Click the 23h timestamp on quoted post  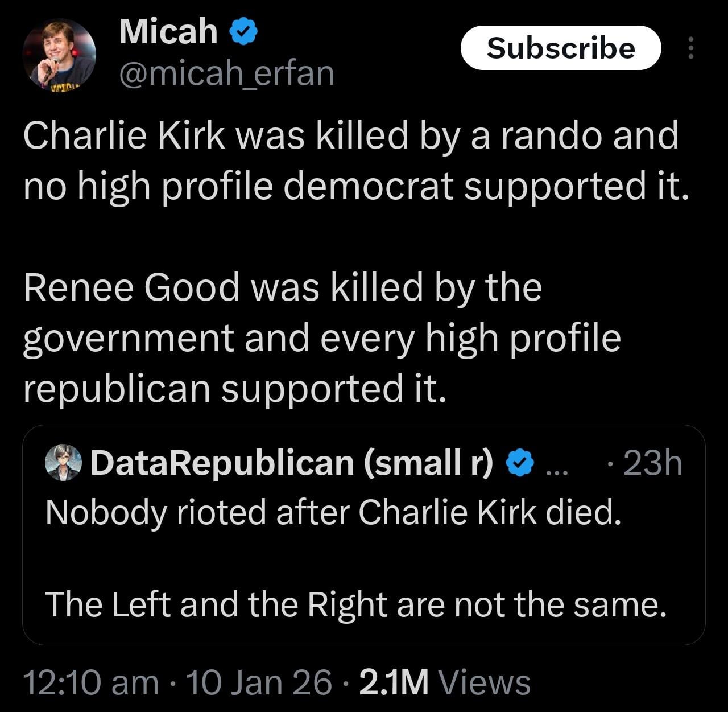652,462
